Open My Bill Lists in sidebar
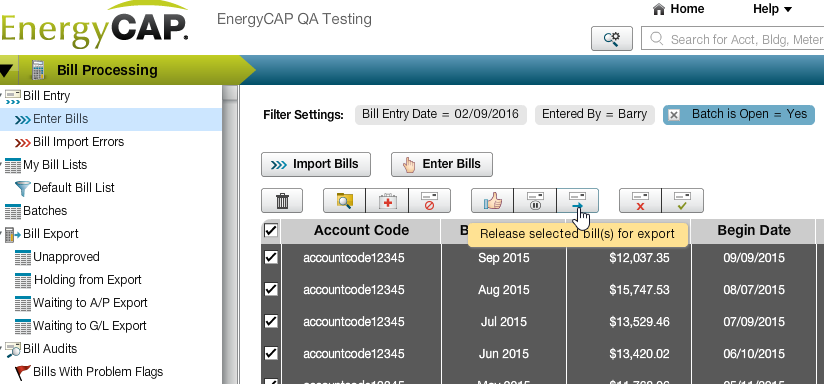This screenshot has height=384, width=824. tap(55, 165)
